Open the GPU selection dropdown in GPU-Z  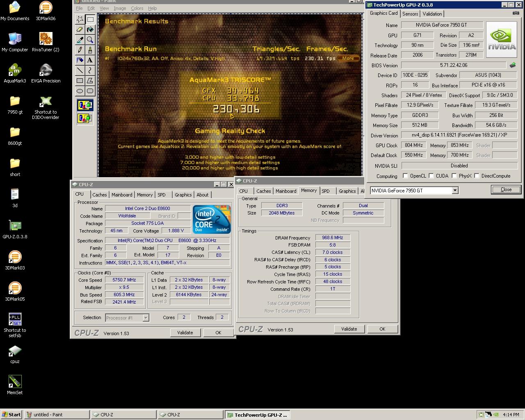pos(455,190)
